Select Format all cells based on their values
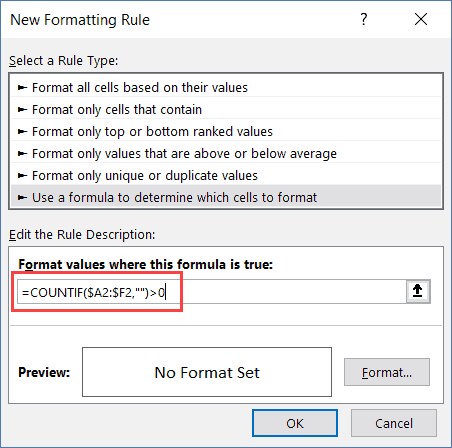Image resolution: width=452 pixels, height=448 pixels. coord(226,88)
